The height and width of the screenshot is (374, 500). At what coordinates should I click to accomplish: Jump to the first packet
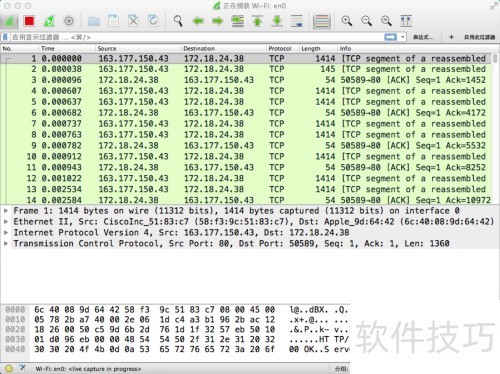coord(257,21)
